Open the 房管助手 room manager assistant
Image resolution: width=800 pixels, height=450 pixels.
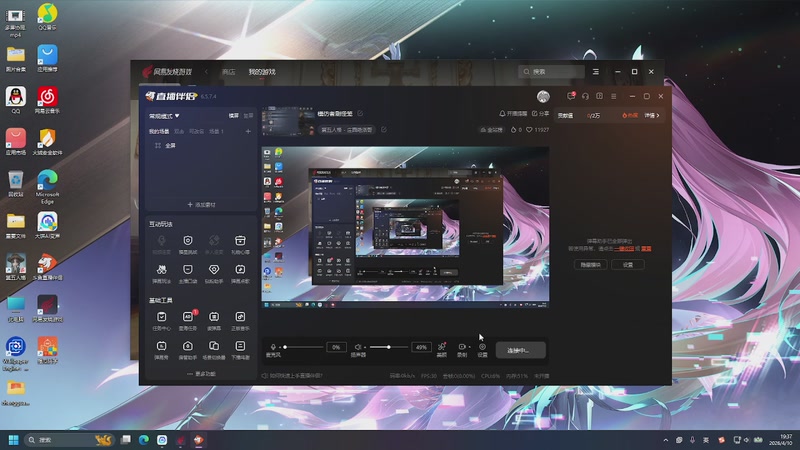[x=188, y=349]
